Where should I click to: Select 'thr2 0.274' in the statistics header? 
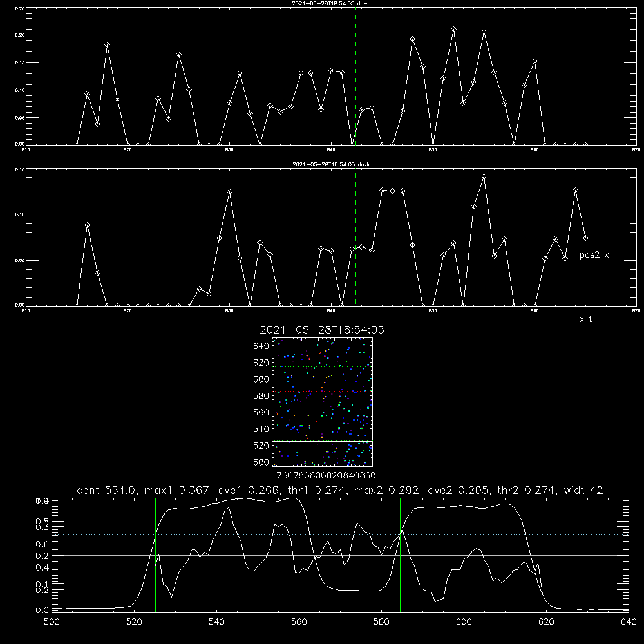pos(527,490)
